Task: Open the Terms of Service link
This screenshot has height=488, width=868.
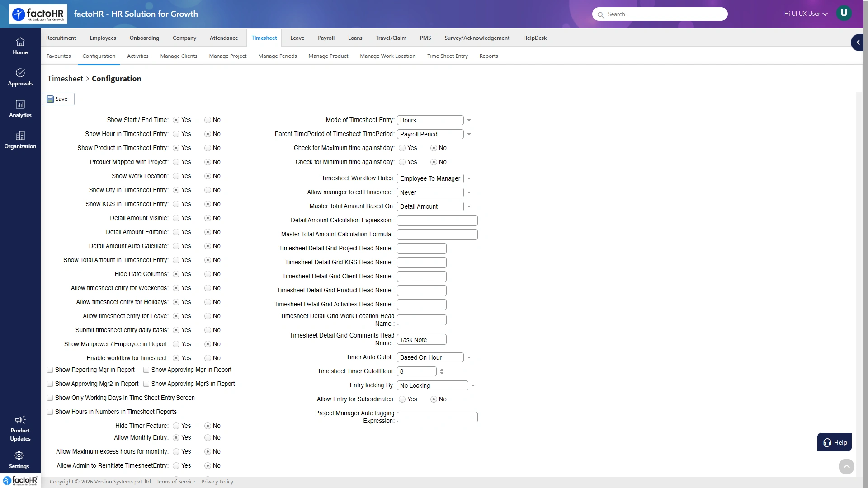Action: point(176,482)
